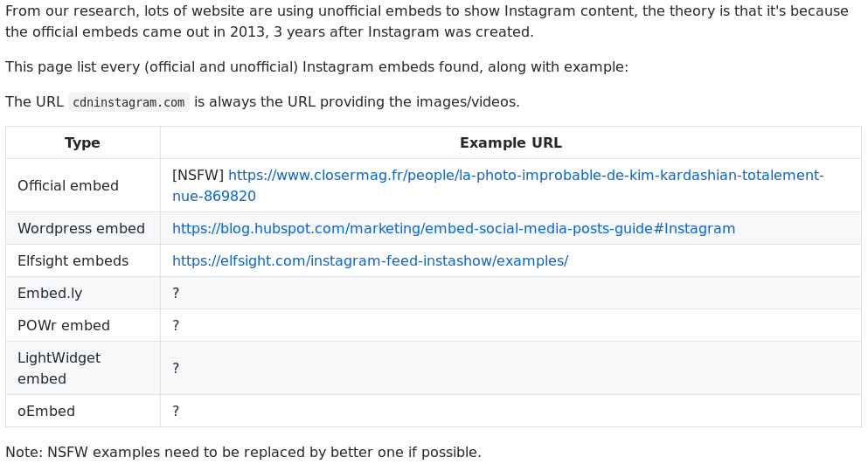
Task: Click the question mark beside oEmbed
Action: coord(176,412)
